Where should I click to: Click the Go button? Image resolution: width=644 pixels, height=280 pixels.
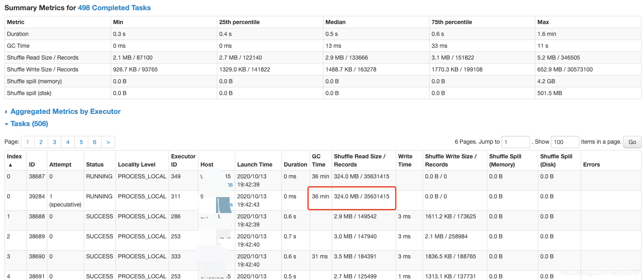pos(632,142)
